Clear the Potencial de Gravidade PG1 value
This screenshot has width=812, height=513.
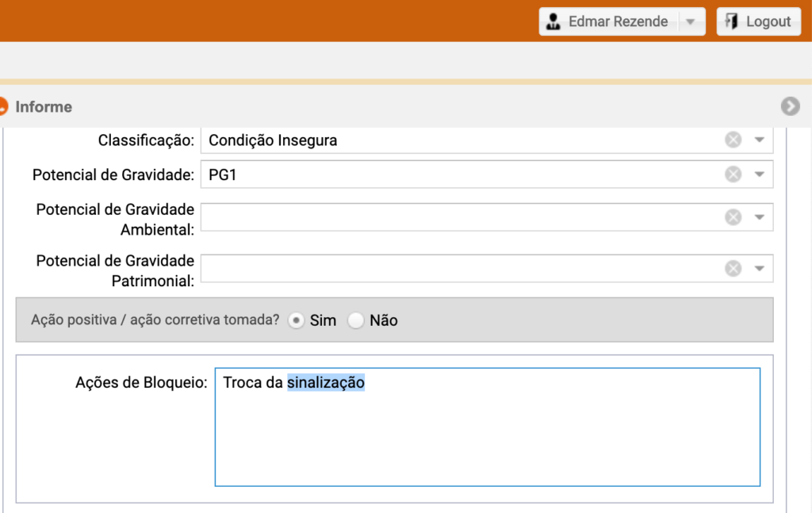pyautogui.click(x=733, y=174)
